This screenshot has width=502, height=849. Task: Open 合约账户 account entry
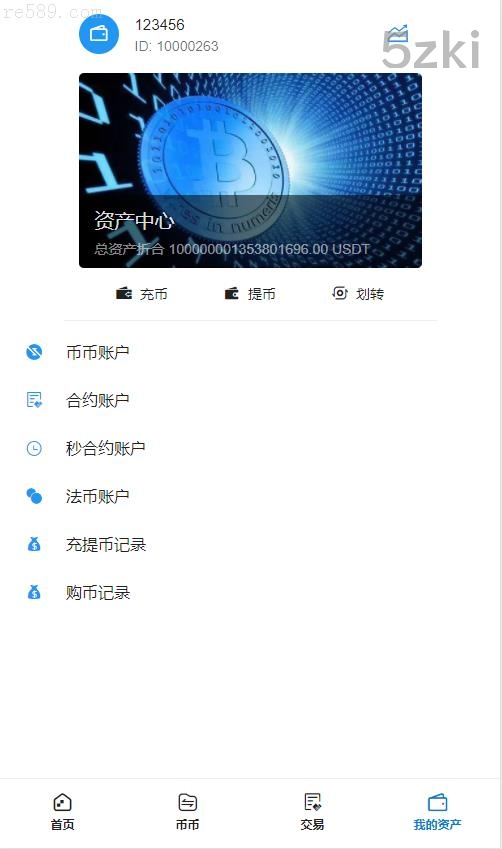[x=250, y=400]
